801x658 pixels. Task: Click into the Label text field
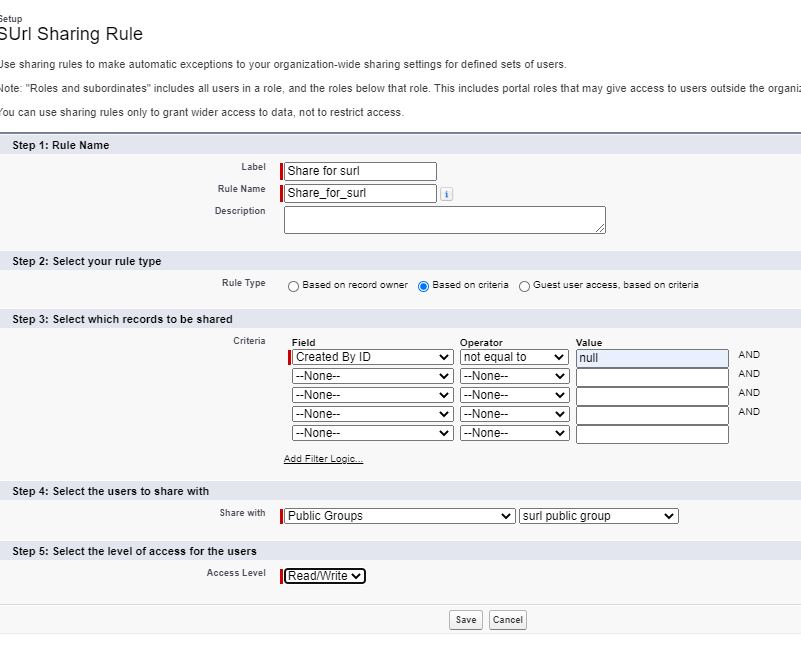coord(360,171)
